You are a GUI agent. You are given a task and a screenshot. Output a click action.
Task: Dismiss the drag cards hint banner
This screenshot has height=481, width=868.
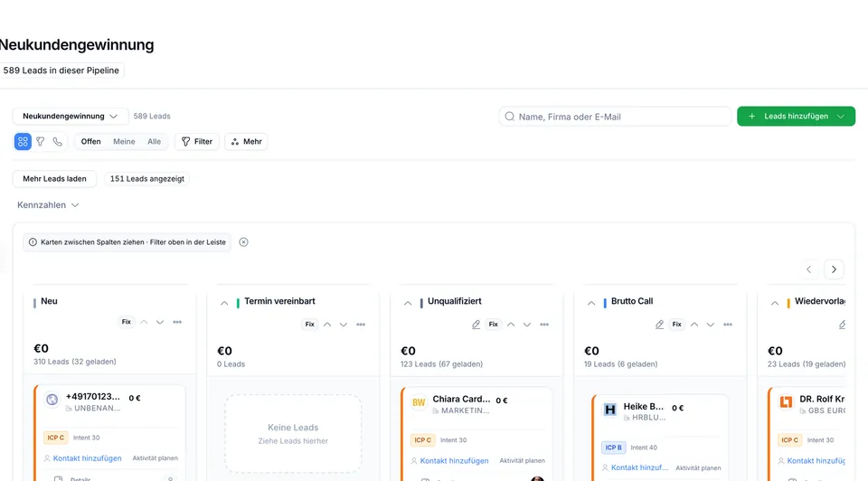tap(243, 242)
